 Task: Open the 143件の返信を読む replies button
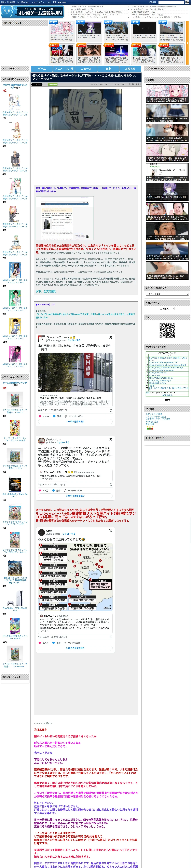tap(75, 422)
